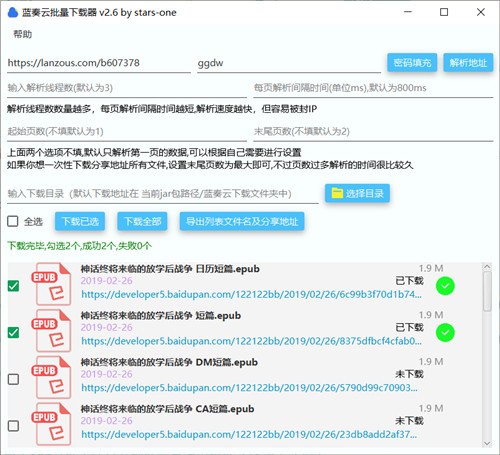
Task: Check the DM短篇.epub file checkbox
Action: [13, 379]
